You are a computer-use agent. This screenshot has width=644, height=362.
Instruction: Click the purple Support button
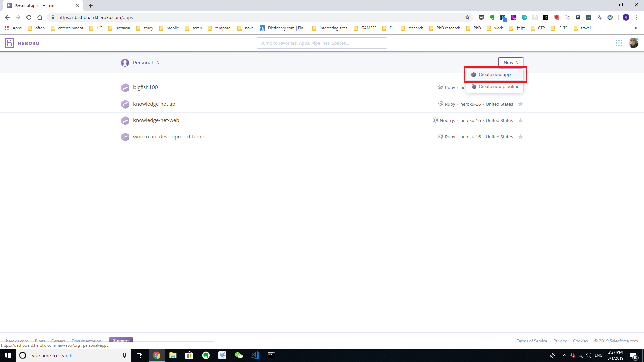(121, 340)
